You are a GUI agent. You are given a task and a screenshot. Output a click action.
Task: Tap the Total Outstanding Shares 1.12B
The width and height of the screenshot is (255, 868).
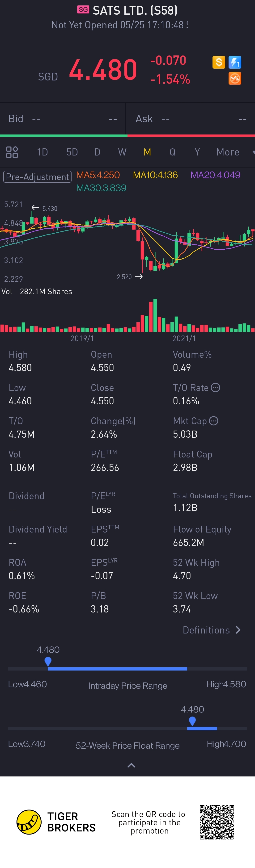(x=185, y=508)
